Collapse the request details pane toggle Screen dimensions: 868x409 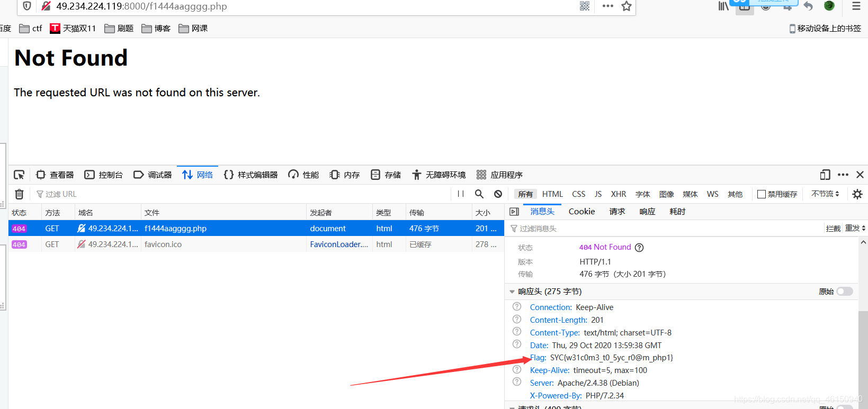click(x=514, y=212)
